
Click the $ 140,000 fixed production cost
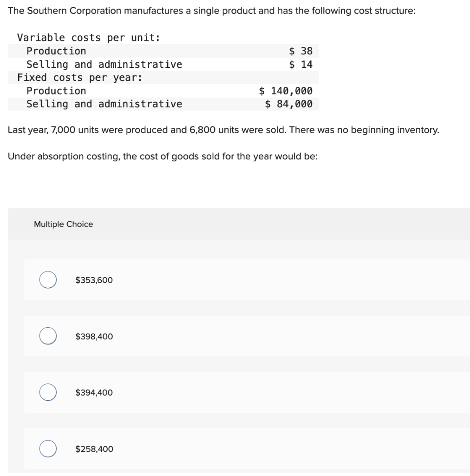[285, 91]
